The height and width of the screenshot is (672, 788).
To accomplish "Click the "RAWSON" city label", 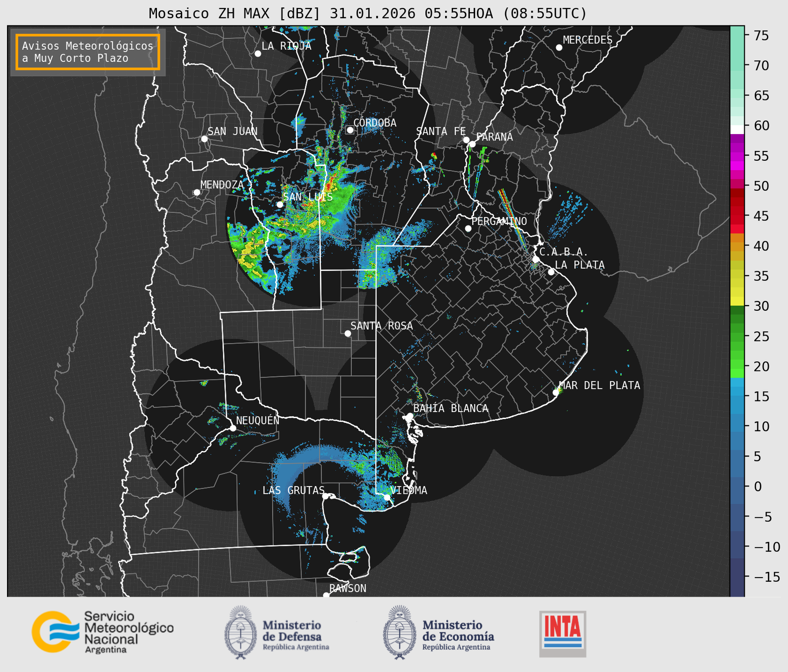I will pyautogui.click(x=348, y=588).
